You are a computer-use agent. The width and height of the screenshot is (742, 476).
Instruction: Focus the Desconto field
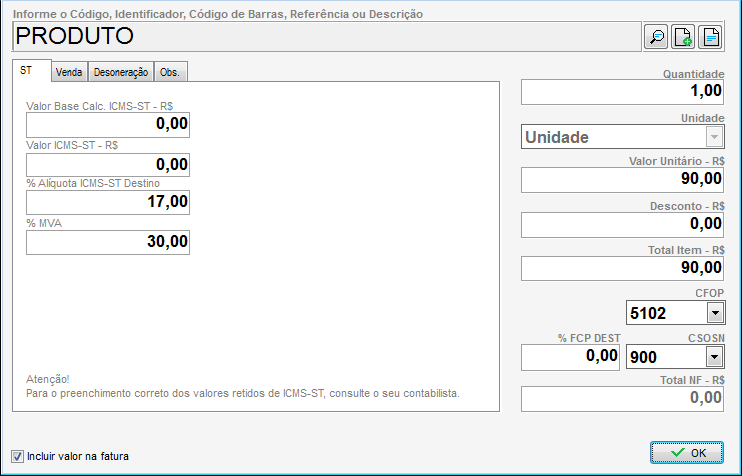click(x=623, y=224)
